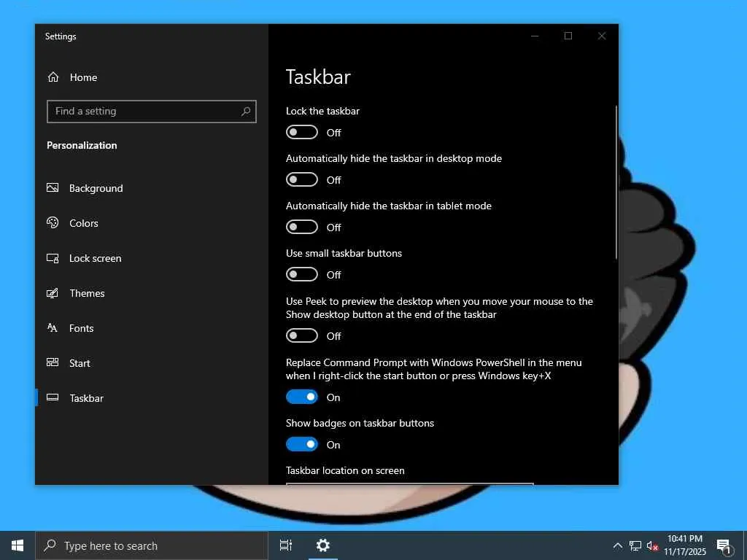Turn off Replace Command Prompt with PowerShell
747x560 pixels.
pos(302,397)
